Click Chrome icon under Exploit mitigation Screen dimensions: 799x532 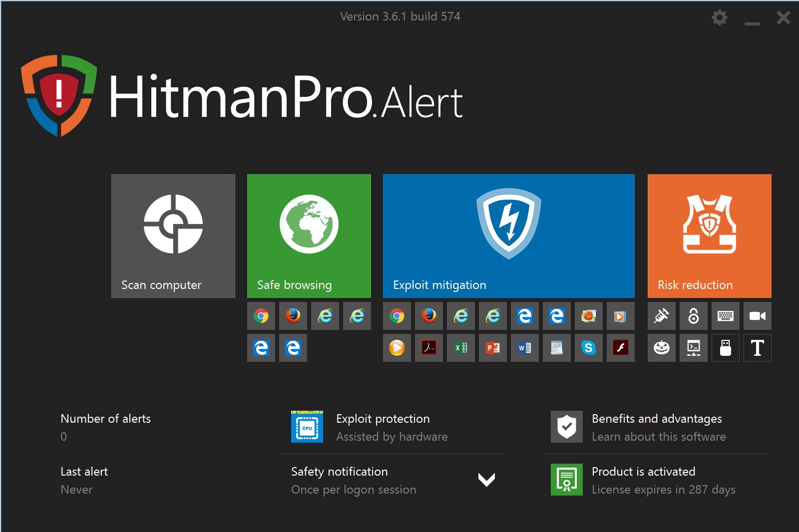397,316
